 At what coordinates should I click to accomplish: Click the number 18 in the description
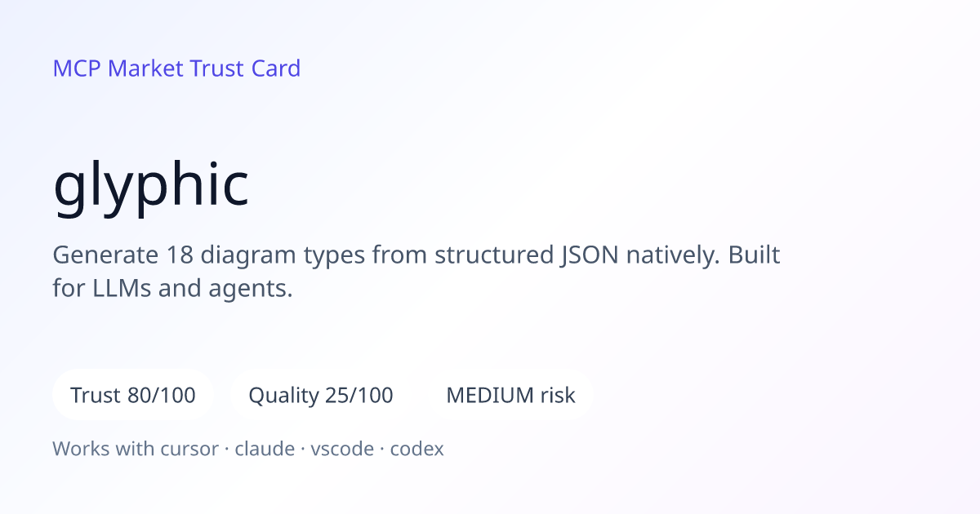[181, 255]
